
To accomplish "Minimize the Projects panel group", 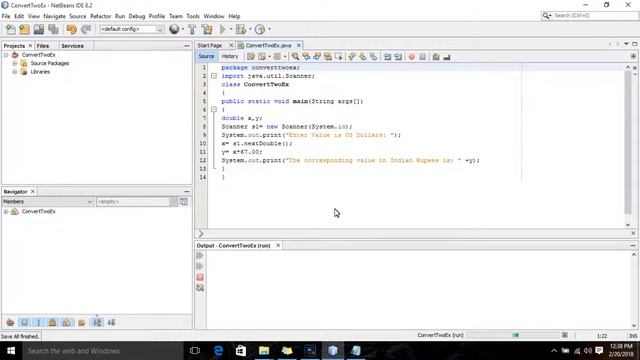I will point(187,46).
